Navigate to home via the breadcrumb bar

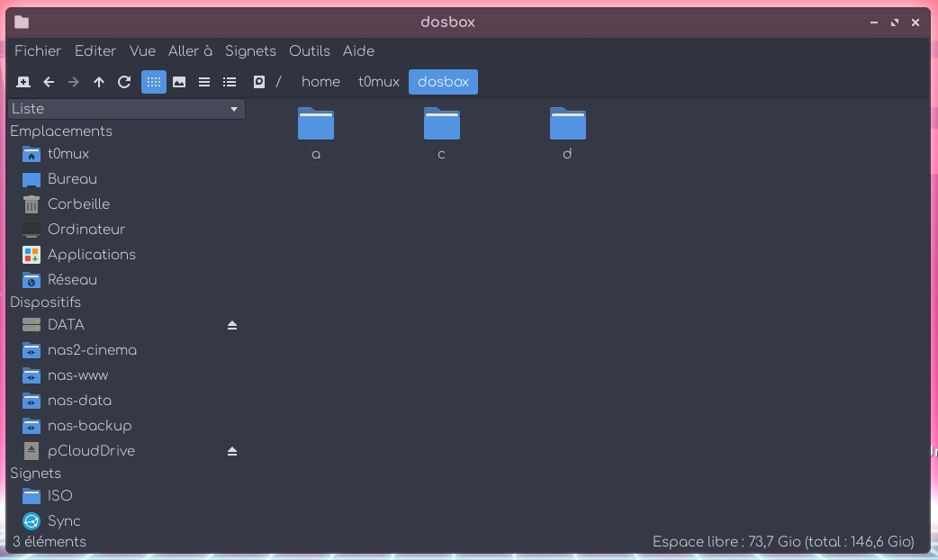point(320,81)
